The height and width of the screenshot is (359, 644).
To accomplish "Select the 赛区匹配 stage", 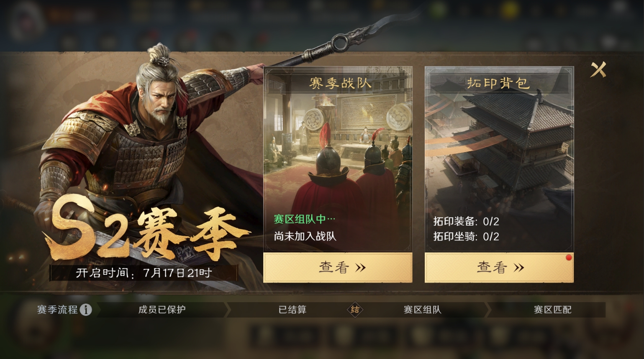I will point(552,310).
